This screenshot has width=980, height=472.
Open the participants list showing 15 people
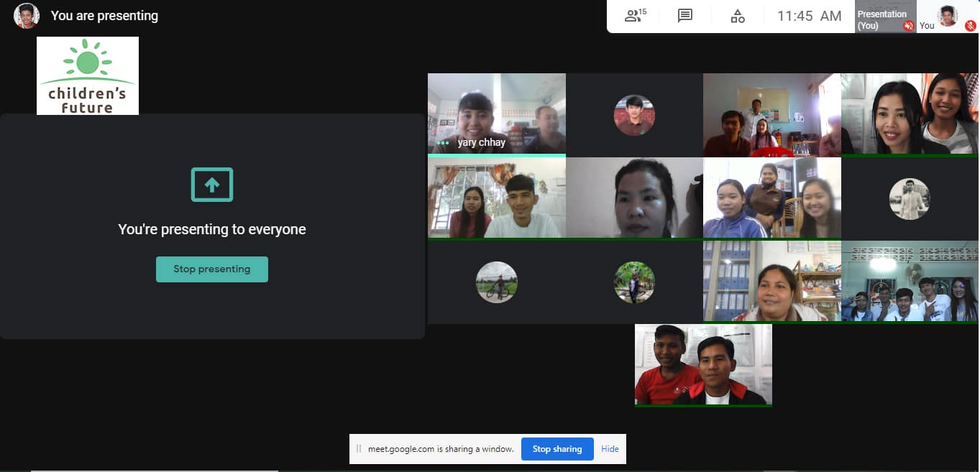pos(635,16)
